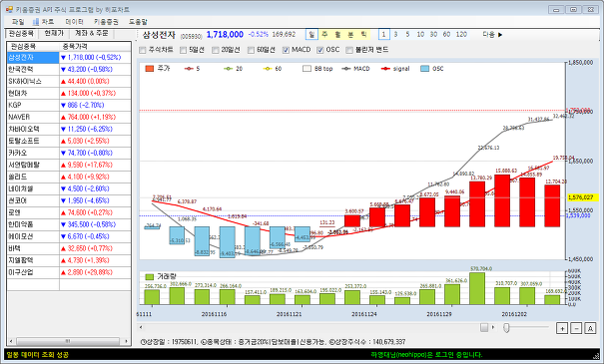The height and width of the screenshot is (364, 604).
Task: Open the 파일 menu
Action: [x=18, y=22]
